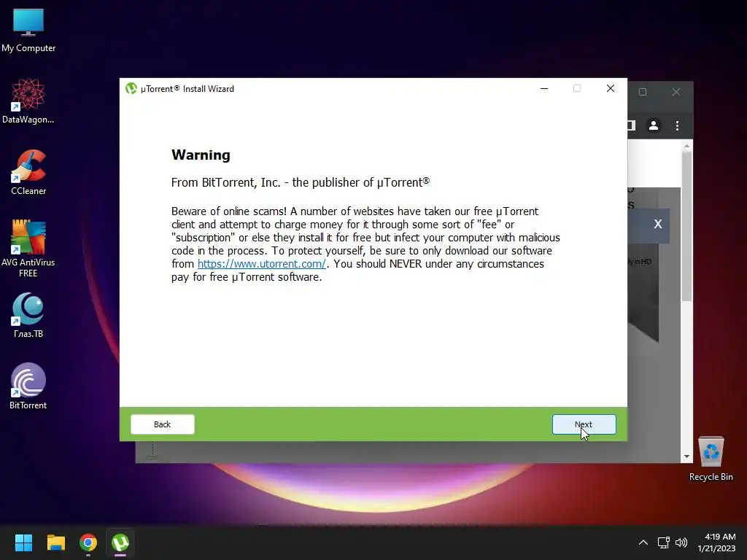Open the DataWagon desktop shortcut
This screenshot has width=747, height=560.
[x=28, y=101]
